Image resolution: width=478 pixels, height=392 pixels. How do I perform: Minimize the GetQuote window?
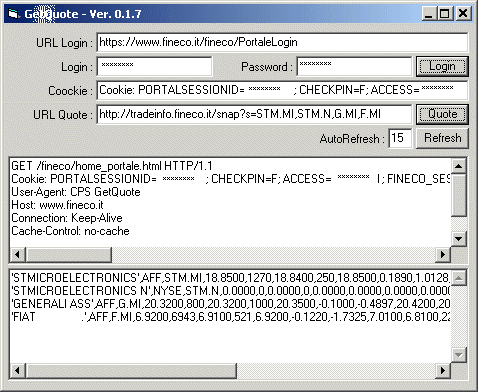pos(429,14)
